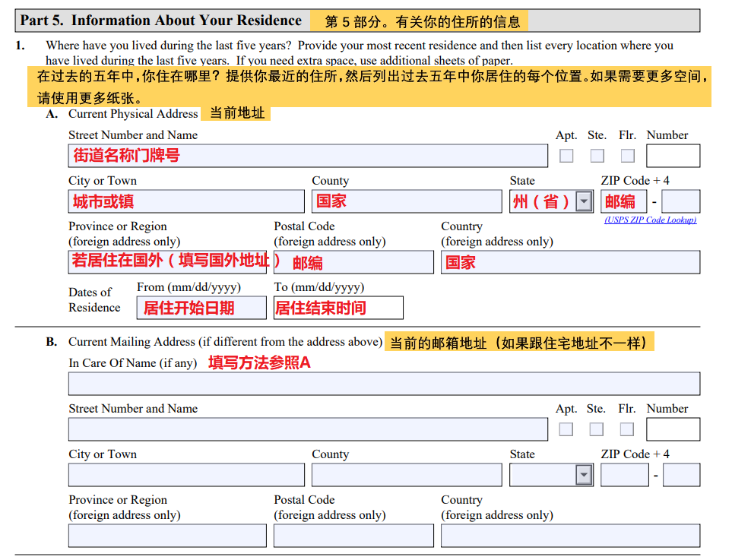The image size is (732, 560).
Task: Tick the Flr. checkbox under mailing address
Action: pyautogui.click(x=627, y=429)
